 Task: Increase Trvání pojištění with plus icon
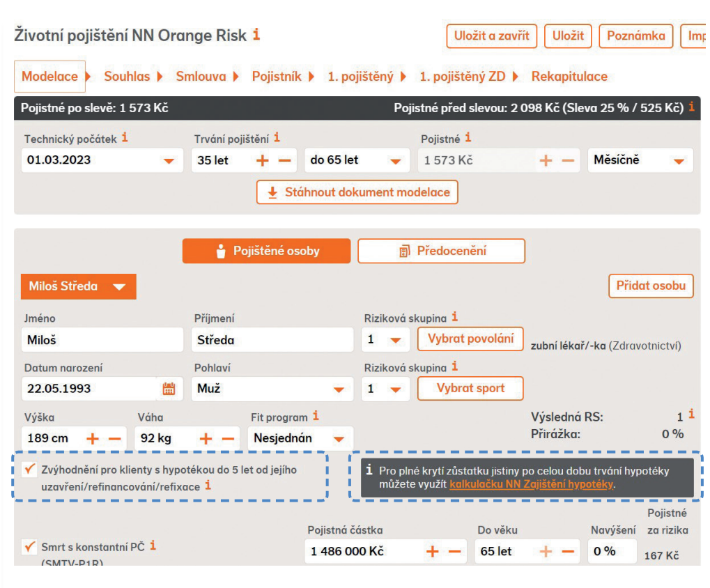coord(263,160)
